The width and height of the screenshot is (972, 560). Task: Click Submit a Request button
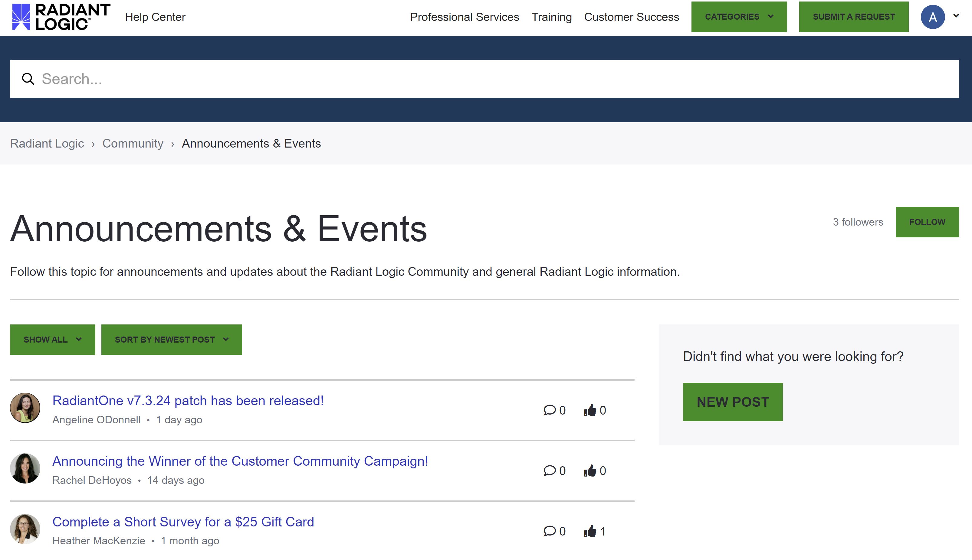[x=853, y=17]
